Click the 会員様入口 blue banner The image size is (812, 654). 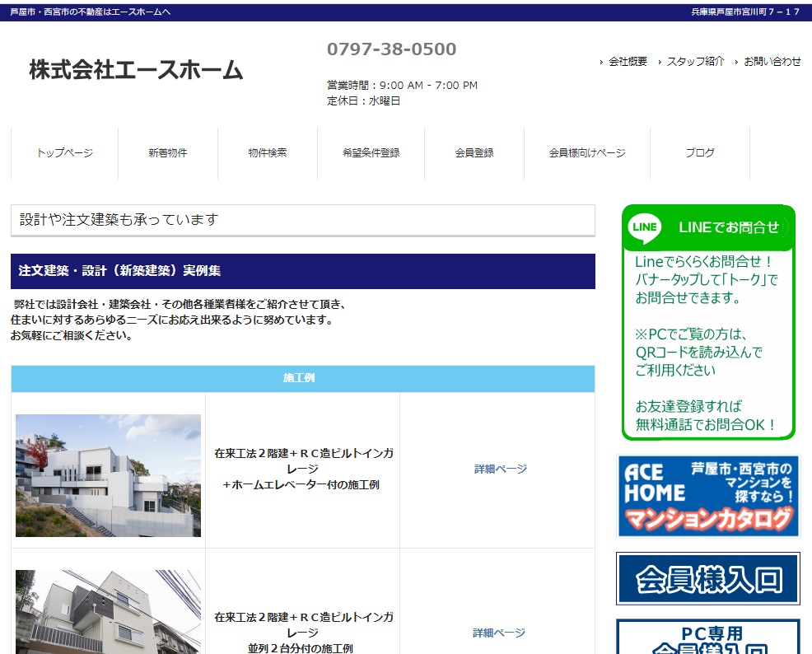[708, 578]
